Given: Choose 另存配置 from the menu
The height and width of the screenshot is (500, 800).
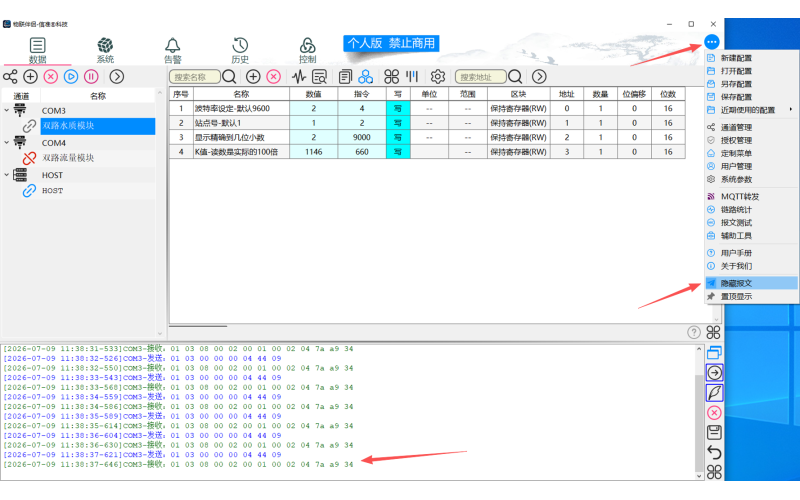Looking at the screenshot, I should (x=751, y=84).
